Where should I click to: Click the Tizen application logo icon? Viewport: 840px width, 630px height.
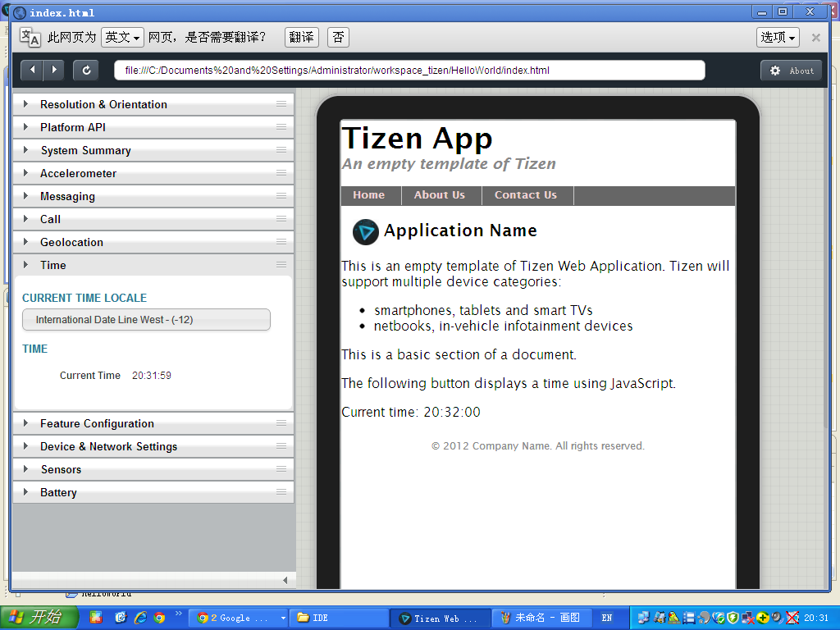[366, 232]
